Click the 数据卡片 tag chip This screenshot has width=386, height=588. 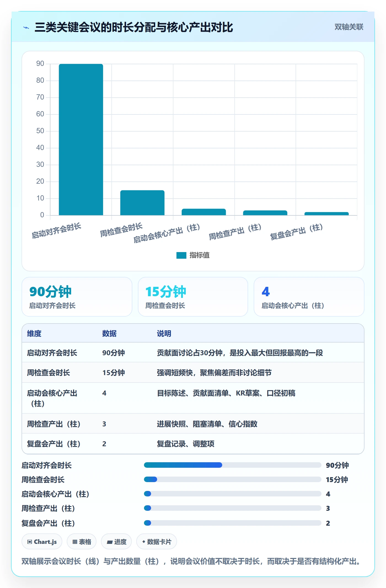tap(157, 542)
